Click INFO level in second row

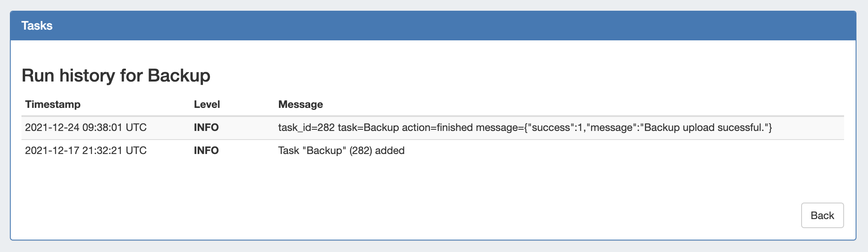pos(206,151)
